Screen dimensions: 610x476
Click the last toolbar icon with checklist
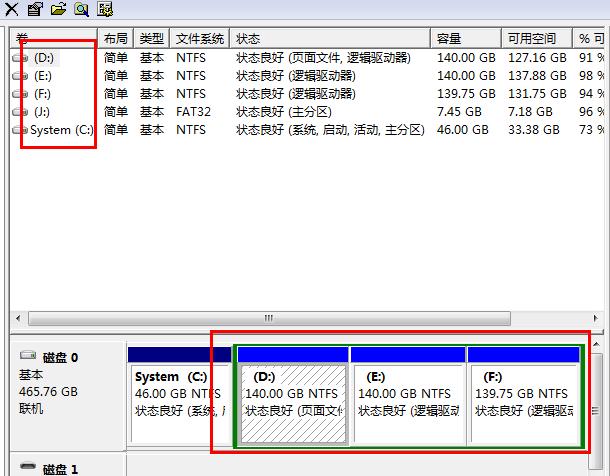pyautogui.click(x=104, y=10)
